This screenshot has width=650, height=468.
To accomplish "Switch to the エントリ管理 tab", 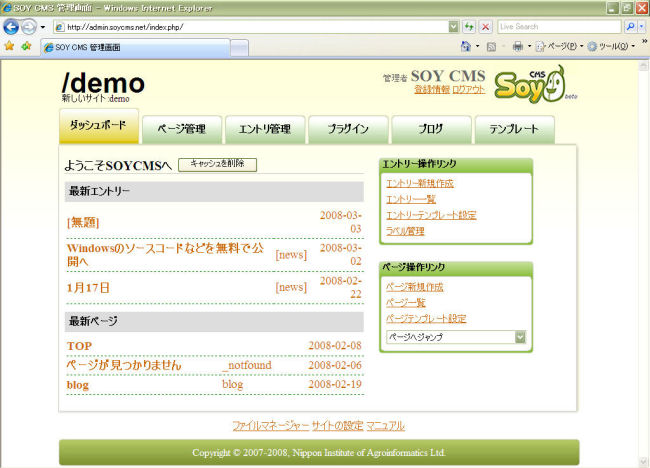I will 265,129.
